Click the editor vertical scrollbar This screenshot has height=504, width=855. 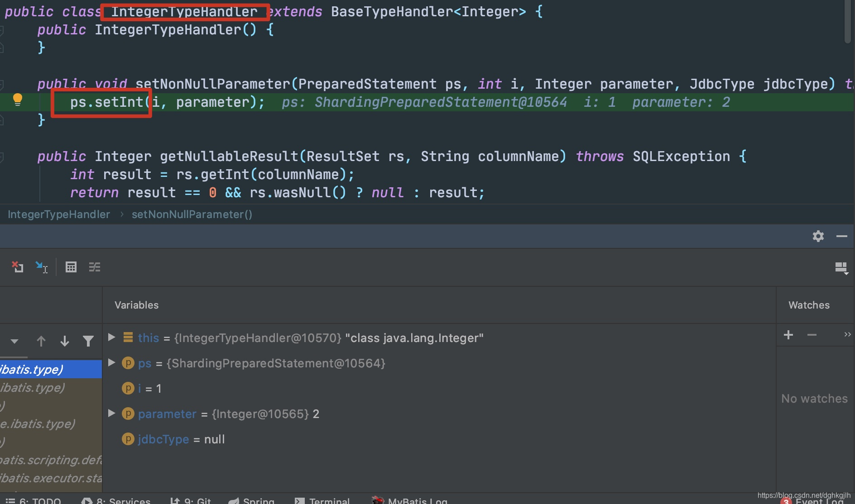click(848, 22)
